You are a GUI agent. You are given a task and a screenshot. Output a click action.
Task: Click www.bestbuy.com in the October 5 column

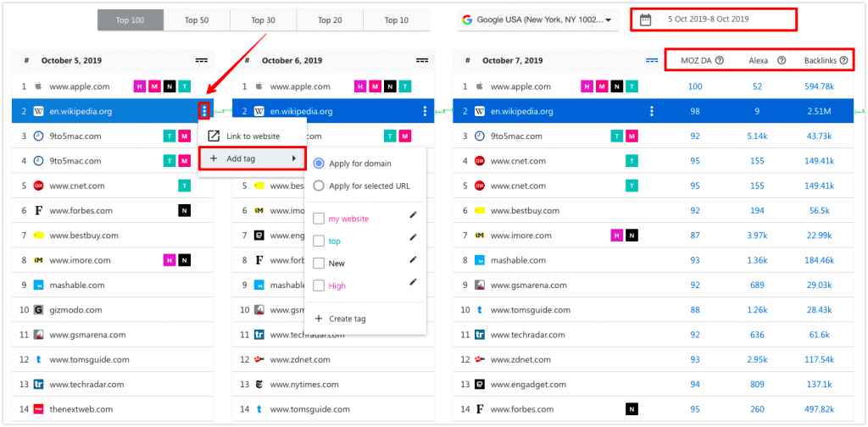84,236
